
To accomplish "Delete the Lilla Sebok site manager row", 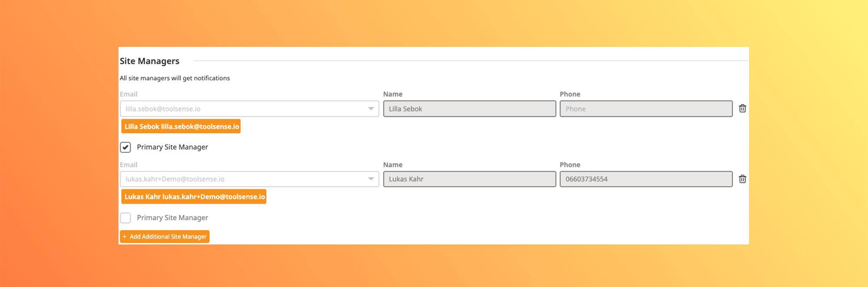I will (742, 109).
